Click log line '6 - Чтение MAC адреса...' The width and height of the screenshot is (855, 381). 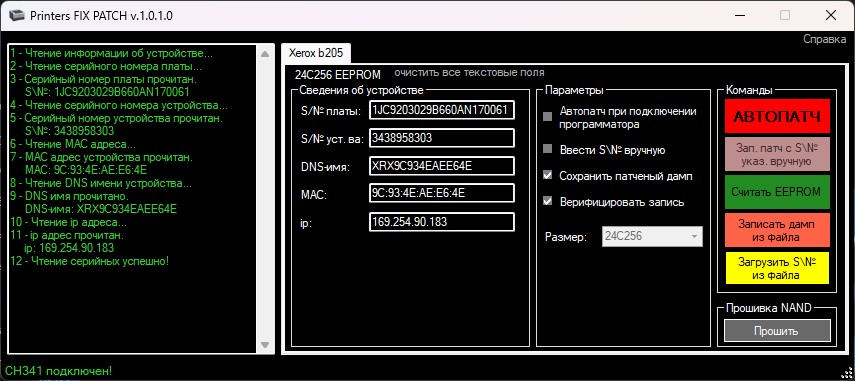point(73,144)
